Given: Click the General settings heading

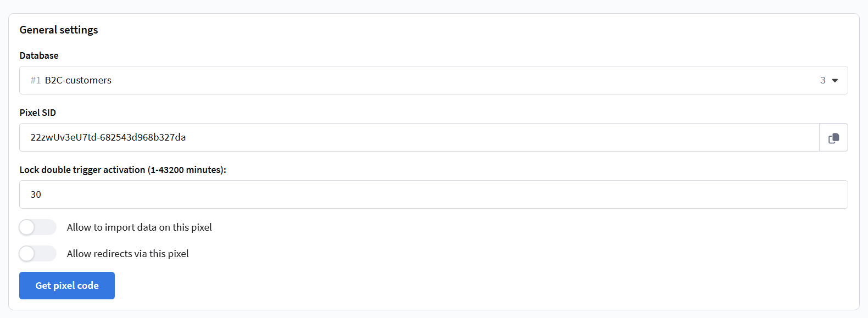Looking at the screenshot, I should click(59, 30).
